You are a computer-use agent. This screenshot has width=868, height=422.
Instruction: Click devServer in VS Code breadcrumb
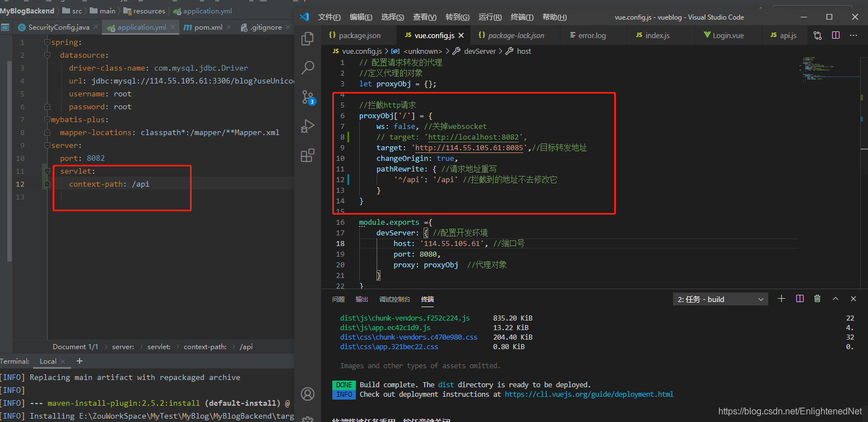click(x=480, y=51)
